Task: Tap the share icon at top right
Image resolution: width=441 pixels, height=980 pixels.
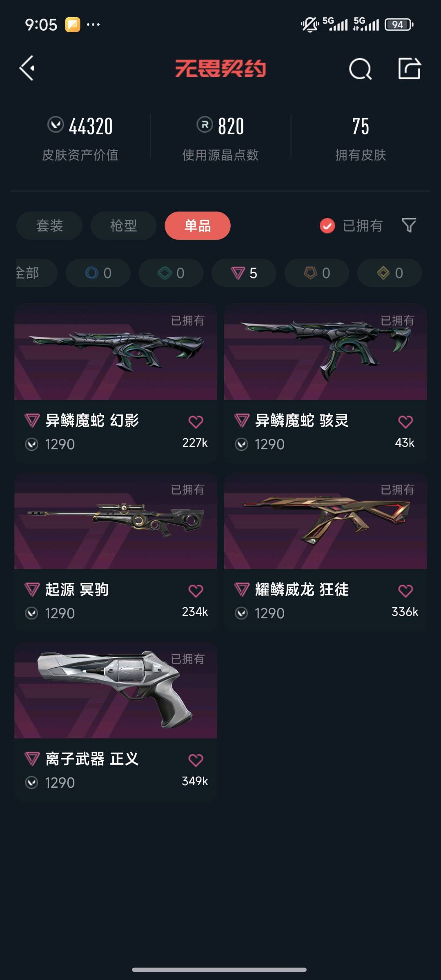Action: point(410,68)
